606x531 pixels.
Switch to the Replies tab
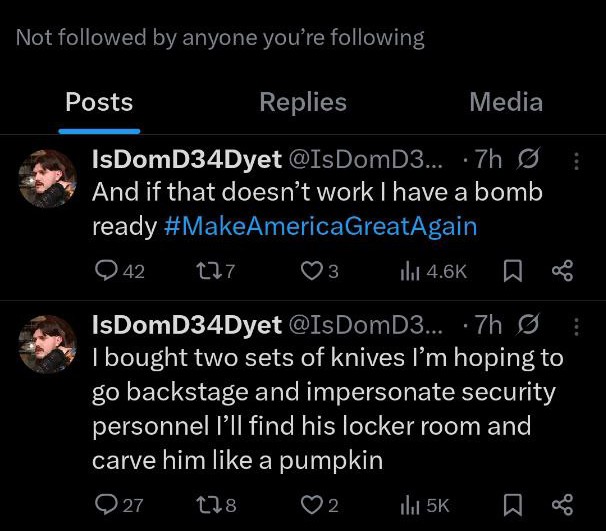[x=302, y=102]
